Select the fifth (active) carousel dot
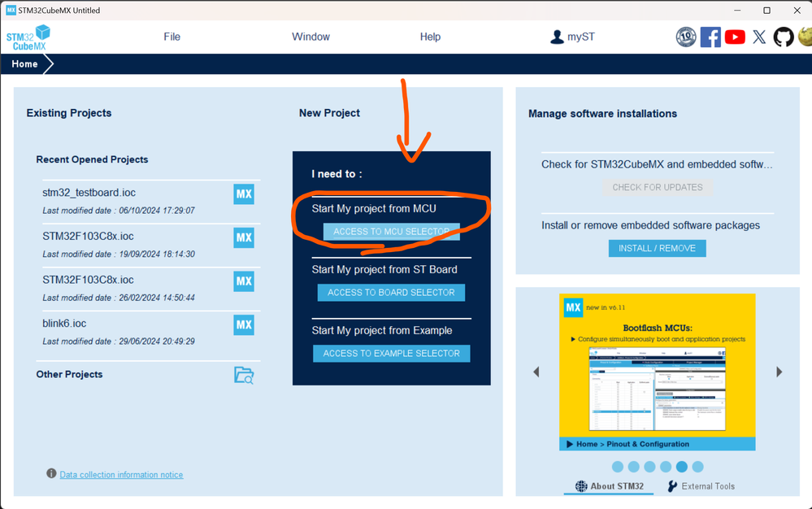Screen dimensions: 812x509 click(681, 467)
